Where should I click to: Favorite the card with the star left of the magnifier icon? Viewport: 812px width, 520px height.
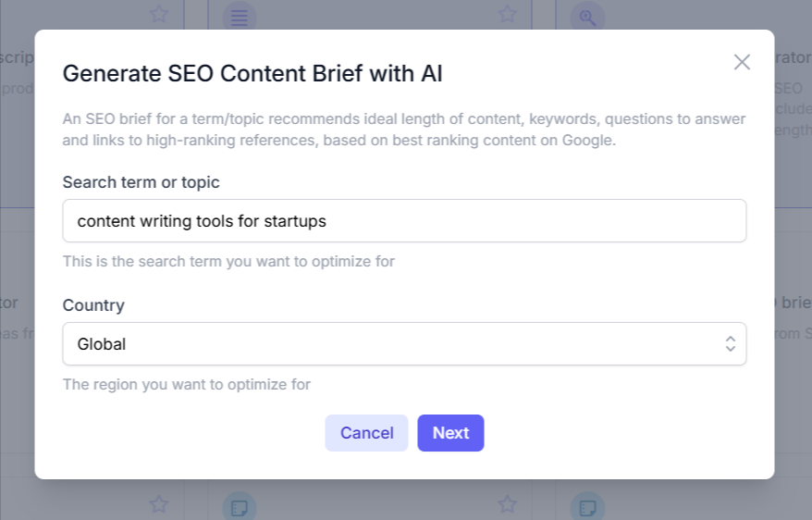pyautogui.click(x=508, y=14)
